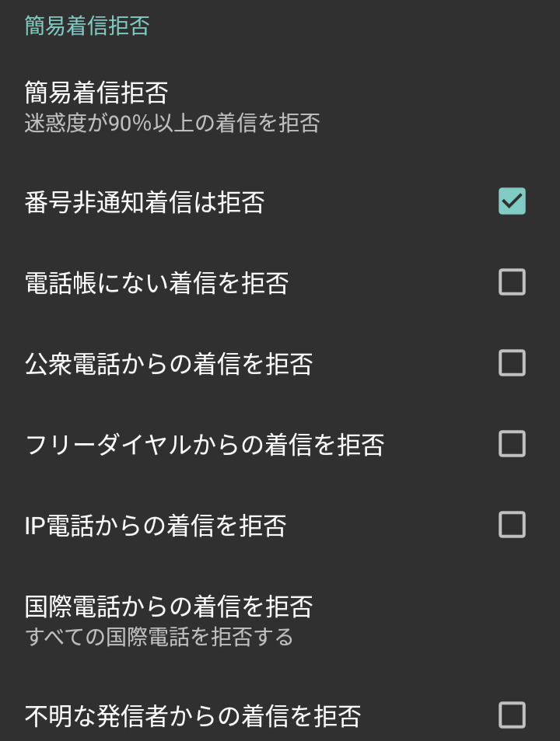Uncheck the 番号非通知着信は拒否 checkbox
This screenshot has height=741, width=560.
(512, 201)
